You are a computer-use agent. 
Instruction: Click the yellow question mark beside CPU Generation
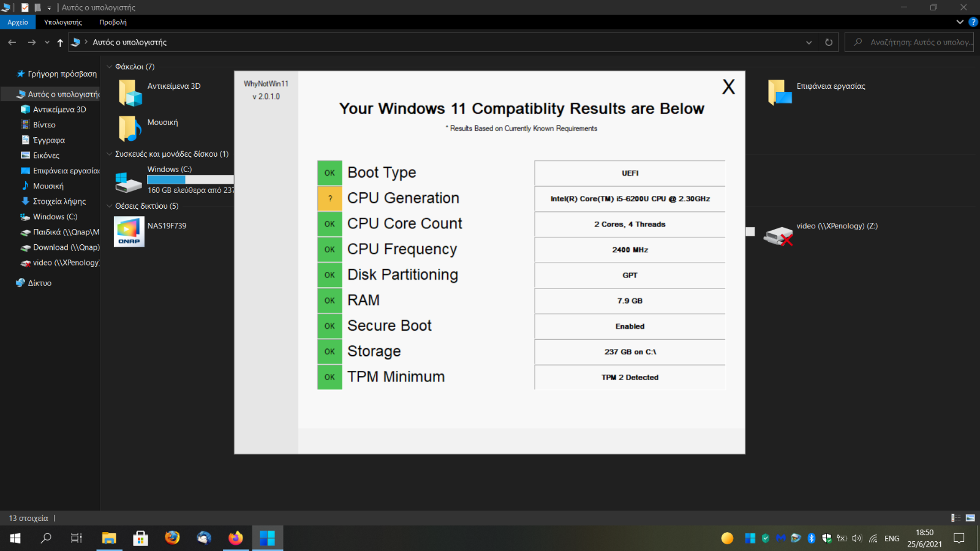point(330,198)
